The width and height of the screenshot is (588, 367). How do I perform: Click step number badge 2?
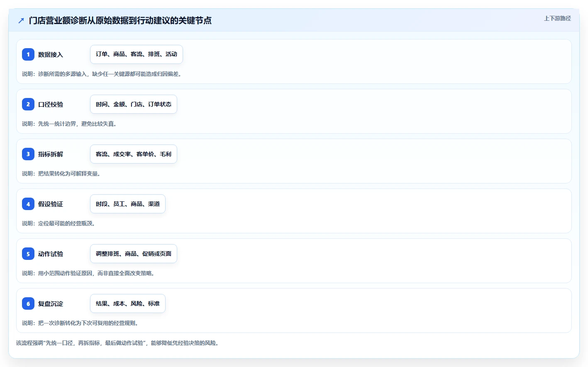pos(28,104)
